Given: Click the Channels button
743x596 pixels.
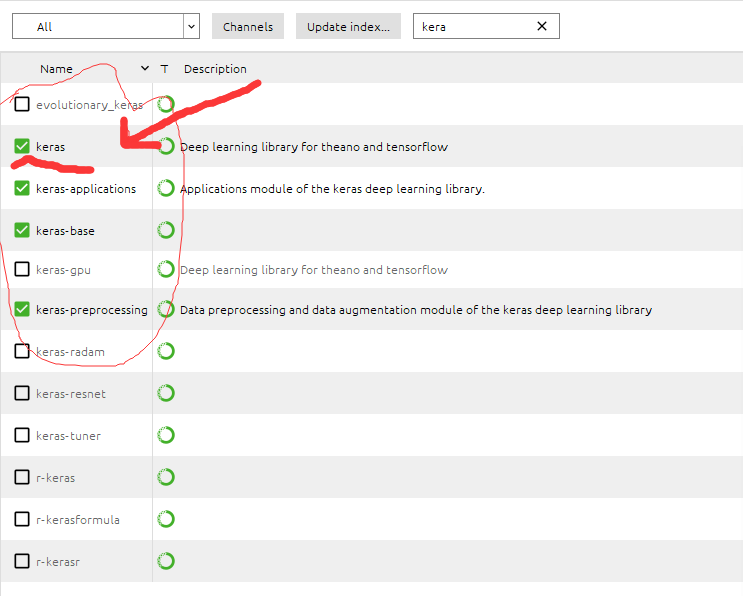Looking at the screenshot, I should [x=248, y=27].
